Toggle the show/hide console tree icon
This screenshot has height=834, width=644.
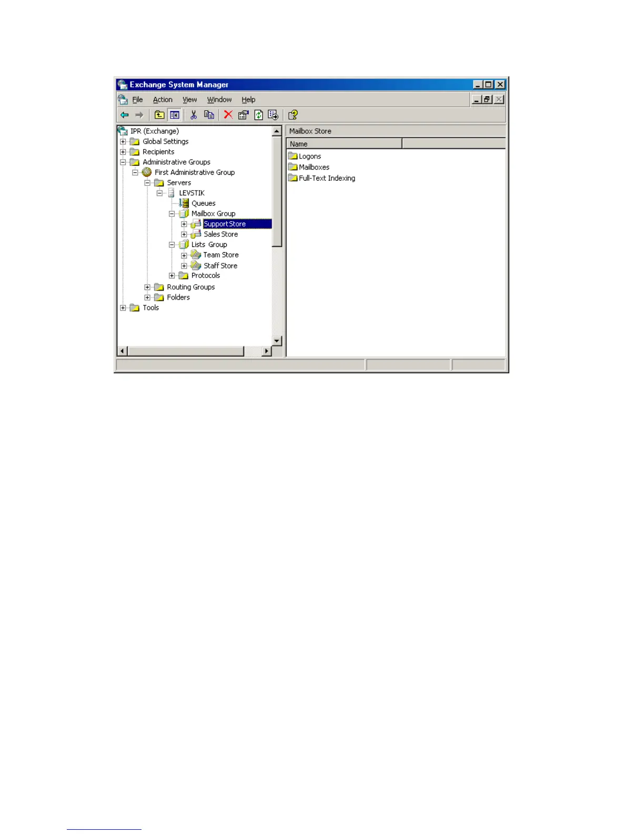coord(175,115)
